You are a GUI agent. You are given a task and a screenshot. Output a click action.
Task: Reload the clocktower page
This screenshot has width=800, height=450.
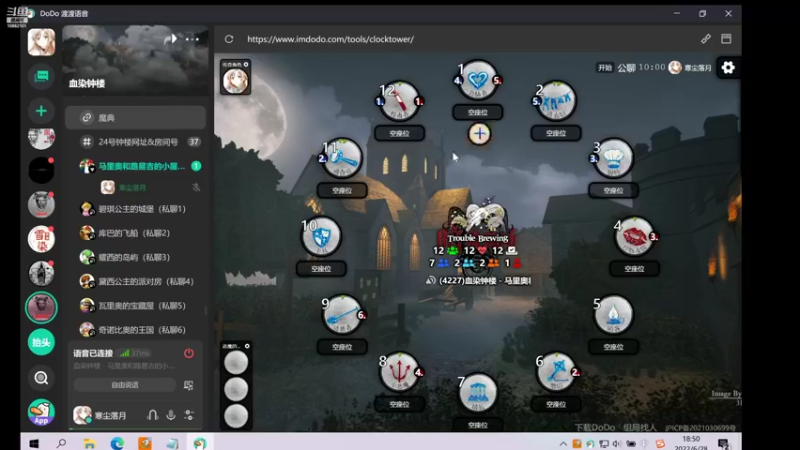[x=229, y=39]
